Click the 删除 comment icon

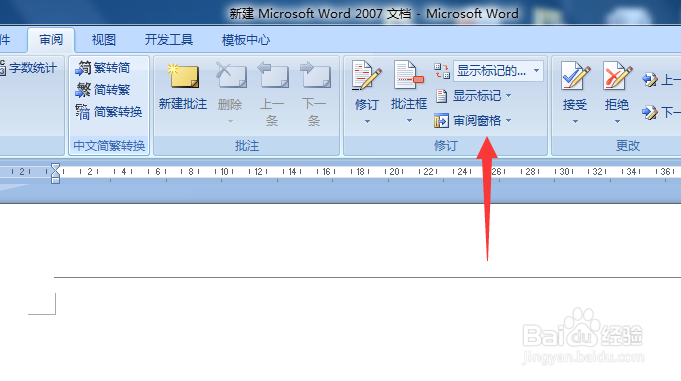[231, 75]
